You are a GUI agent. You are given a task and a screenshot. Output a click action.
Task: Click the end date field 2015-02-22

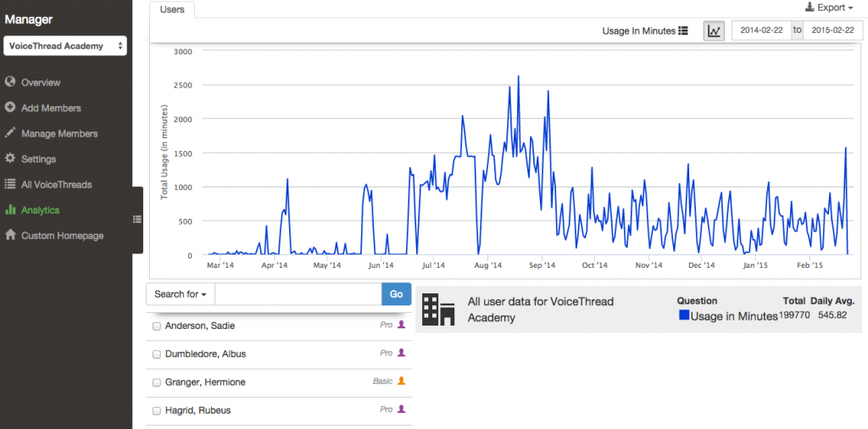point(832,31)
